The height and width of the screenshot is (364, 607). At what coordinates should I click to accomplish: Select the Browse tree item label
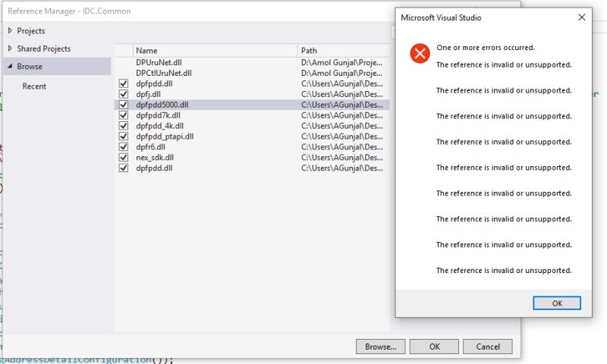[x=30, y=67]
